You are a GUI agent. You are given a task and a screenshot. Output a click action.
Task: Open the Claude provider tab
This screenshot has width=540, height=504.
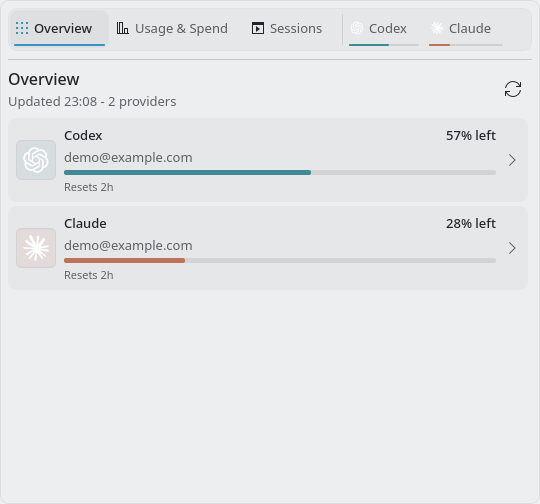[x=466, y=29]
